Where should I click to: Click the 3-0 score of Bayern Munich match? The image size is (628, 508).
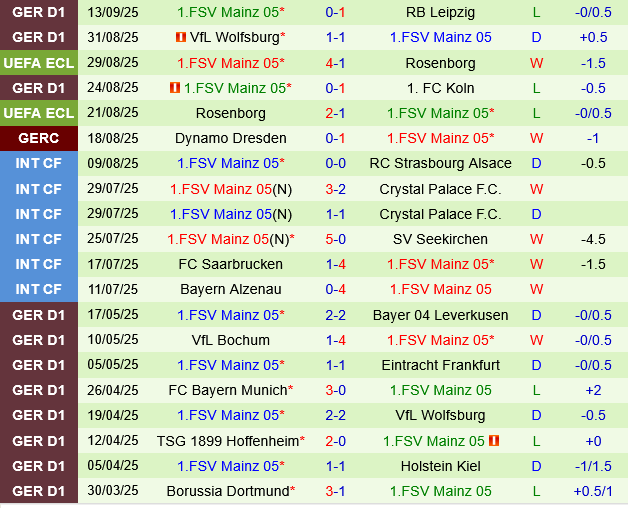(336, 390)
